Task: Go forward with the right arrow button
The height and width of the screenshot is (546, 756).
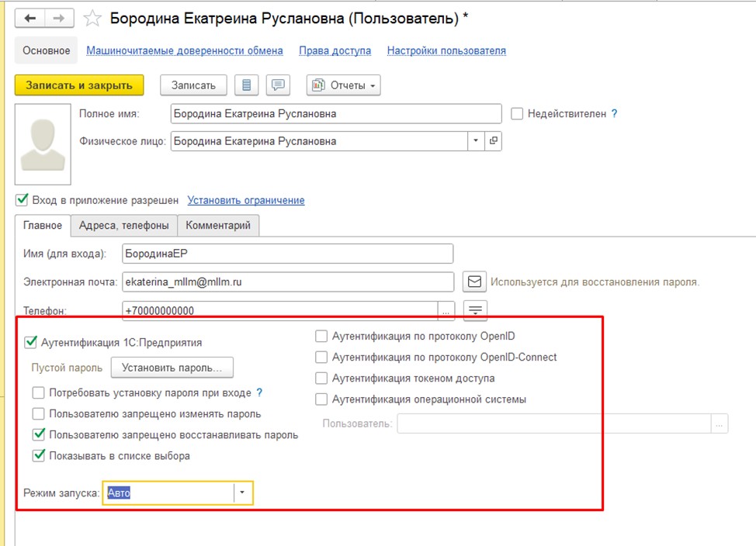Action: point(59,19)
